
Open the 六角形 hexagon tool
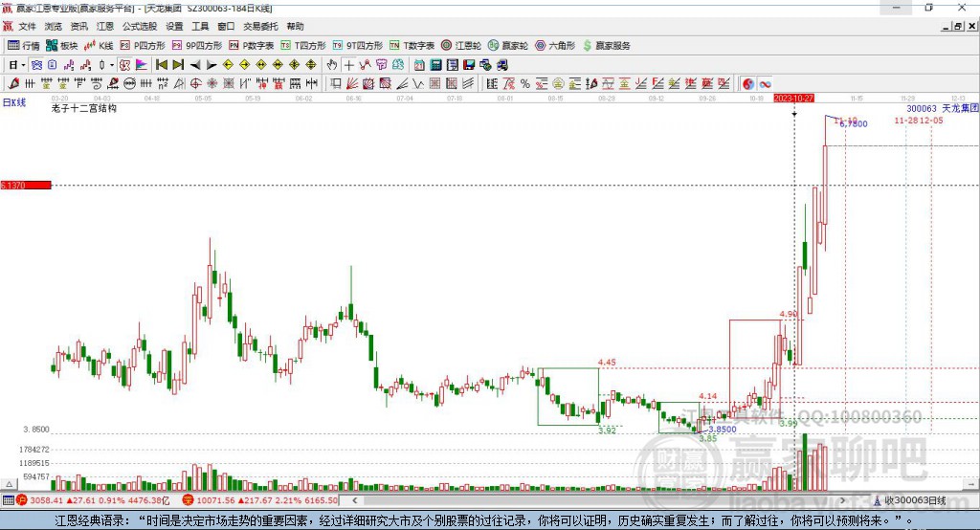(x=555, y=46)
